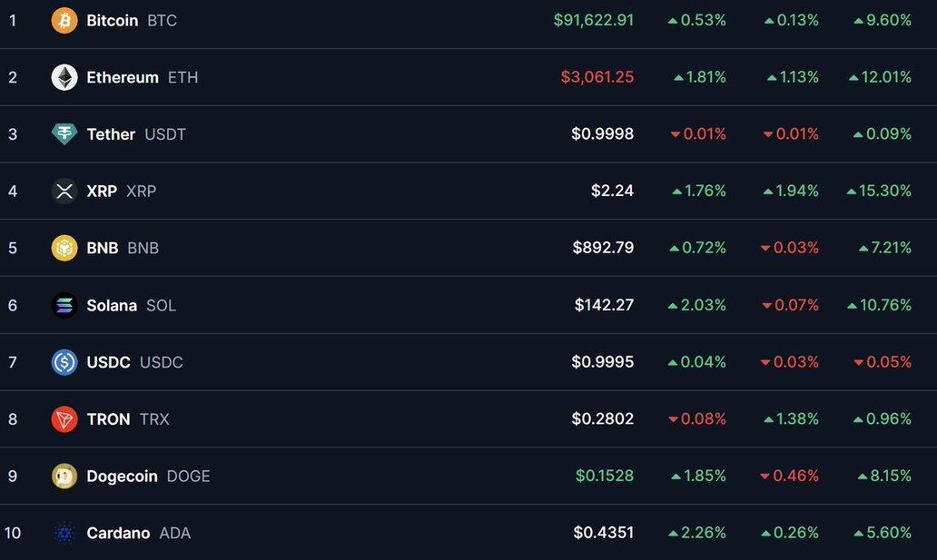Click the Solana price $142.27
Screen dimensions: 937x560
pyautogui.click(x=604, y=305)
